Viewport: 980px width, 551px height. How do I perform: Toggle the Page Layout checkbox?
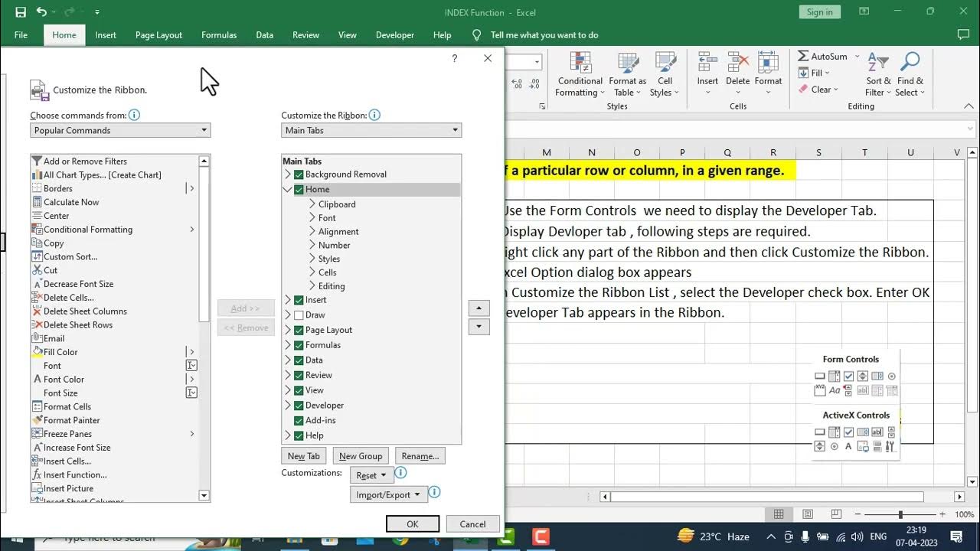(x=299, y=330)
